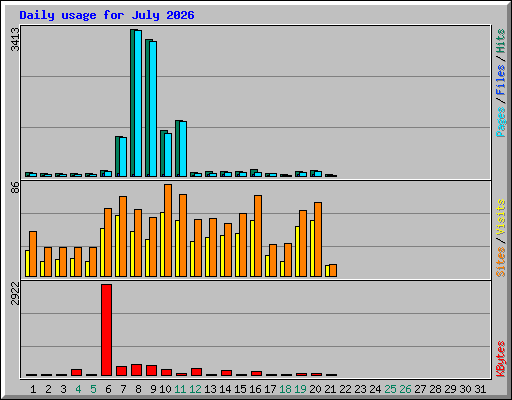Click day label 13 on x-axis
This screenshot has height=400, width=512.
210,389
